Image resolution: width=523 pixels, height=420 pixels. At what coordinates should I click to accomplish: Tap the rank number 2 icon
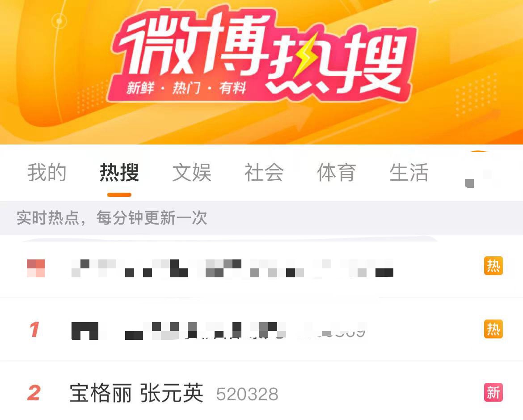click(x=34, y=393)
